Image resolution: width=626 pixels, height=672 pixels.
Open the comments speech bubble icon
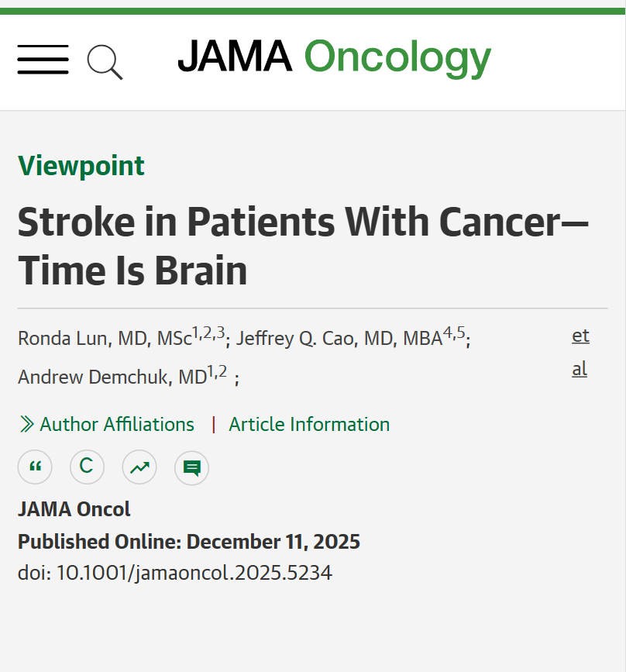191,467
